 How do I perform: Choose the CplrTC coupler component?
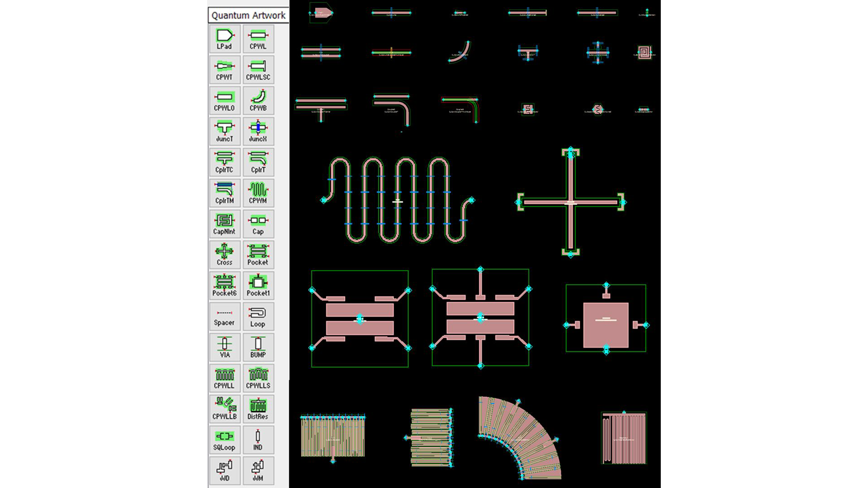[x=225, y=161]
